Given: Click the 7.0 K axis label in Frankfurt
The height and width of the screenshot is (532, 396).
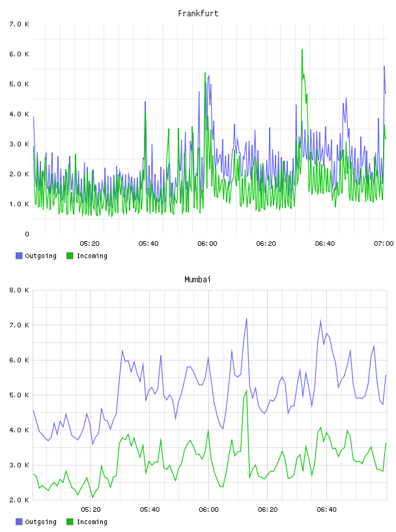Looking at the screenshot, I should tap(20, 24).
